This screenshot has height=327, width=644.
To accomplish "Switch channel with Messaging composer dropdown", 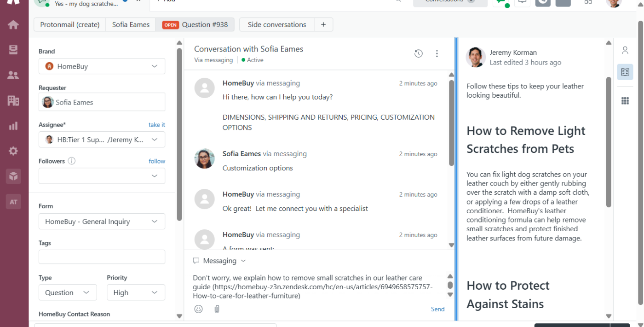I will coord(219,261).
